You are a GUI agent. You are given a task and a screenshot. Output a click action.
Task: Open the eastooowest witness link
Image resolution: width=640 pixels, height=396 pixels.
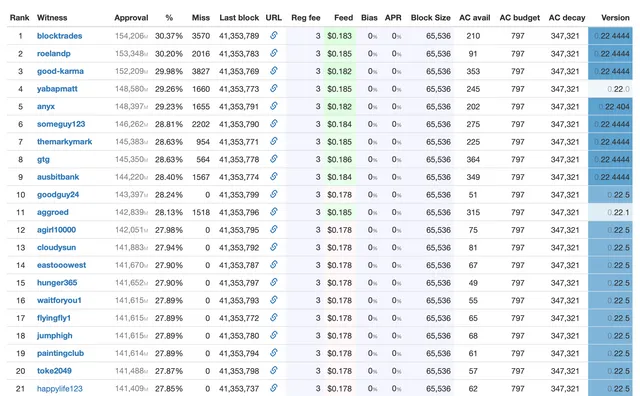[62, 265]
